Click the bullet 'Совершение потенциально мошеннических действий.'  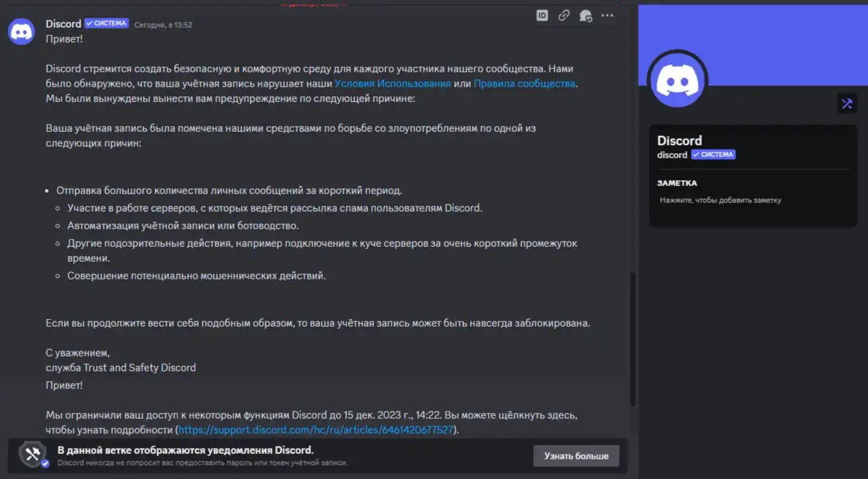(196, 276)
